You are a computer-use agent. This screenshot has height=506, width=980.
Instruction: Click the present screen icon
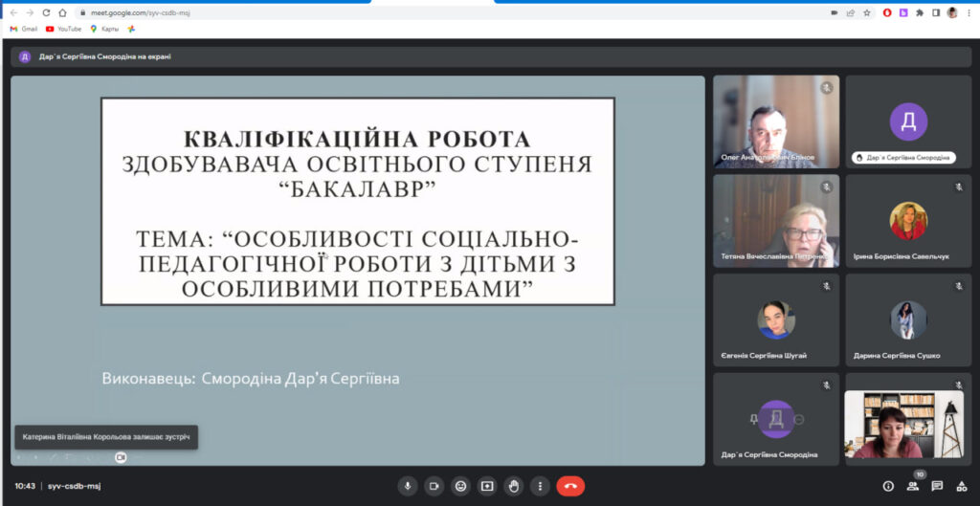click(x=487, y=486)
